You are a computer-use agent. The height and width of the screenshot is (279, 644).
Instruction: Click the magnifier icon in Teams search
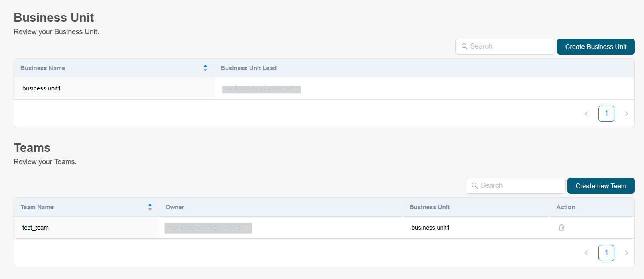click(474, 185)
